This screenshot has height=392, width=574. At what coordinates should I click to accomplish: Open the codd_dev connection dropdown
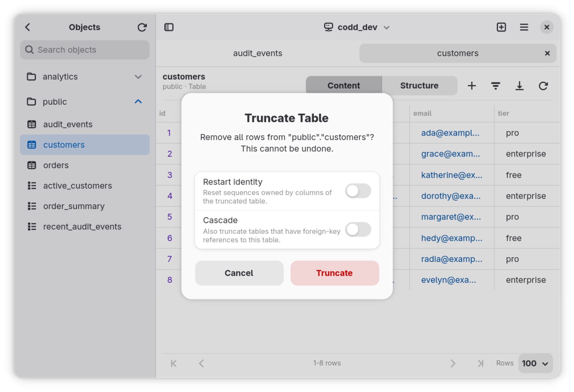tap(357, 27)
